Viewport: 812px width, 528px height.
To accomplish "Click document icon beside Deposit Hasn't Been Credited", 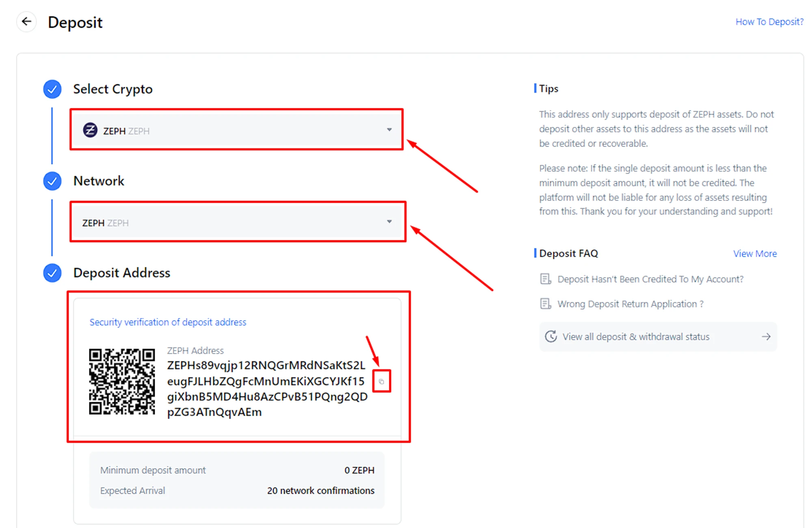I will click(545, 279).
